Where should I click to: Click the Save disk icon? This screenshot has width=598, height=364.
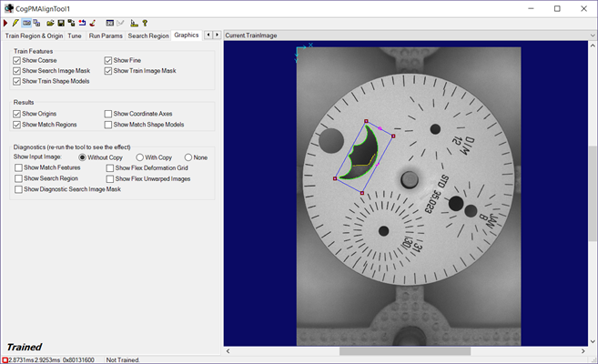pyautogui.click(x=60, y=22)
